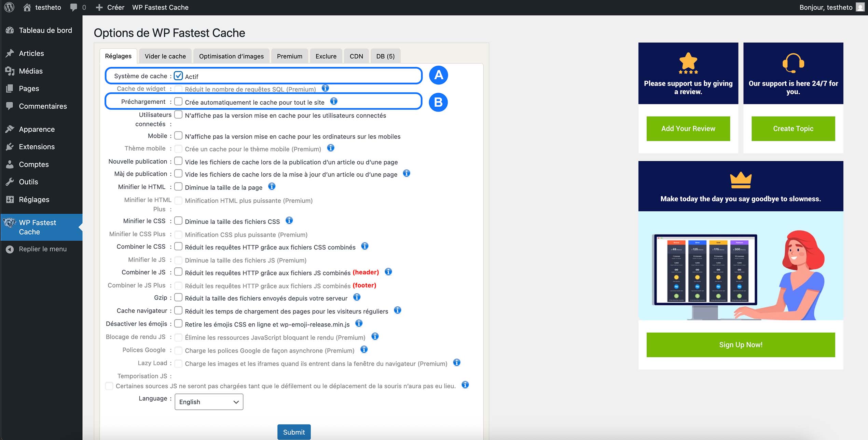Open the Bonjour, testheto account menu
This screenshot has width=868, height=440.
click(829, 7)
